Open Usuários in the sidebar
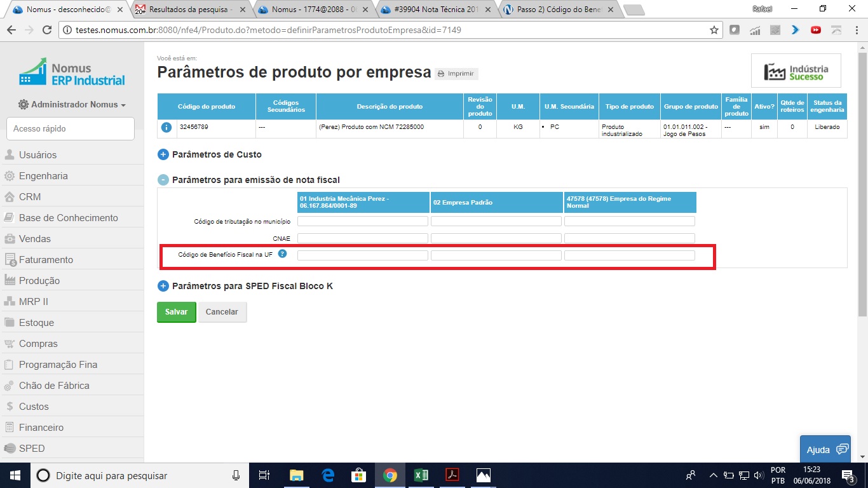Image resolution: width=868 pixels, height=488 pixels. (x=72, y=155)
